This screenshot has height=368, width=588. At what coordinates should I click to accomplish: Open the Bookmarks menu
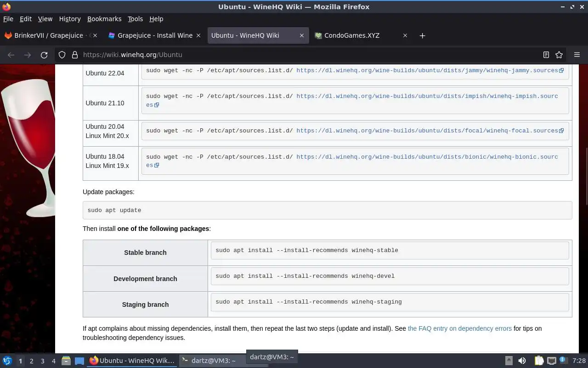104,19
